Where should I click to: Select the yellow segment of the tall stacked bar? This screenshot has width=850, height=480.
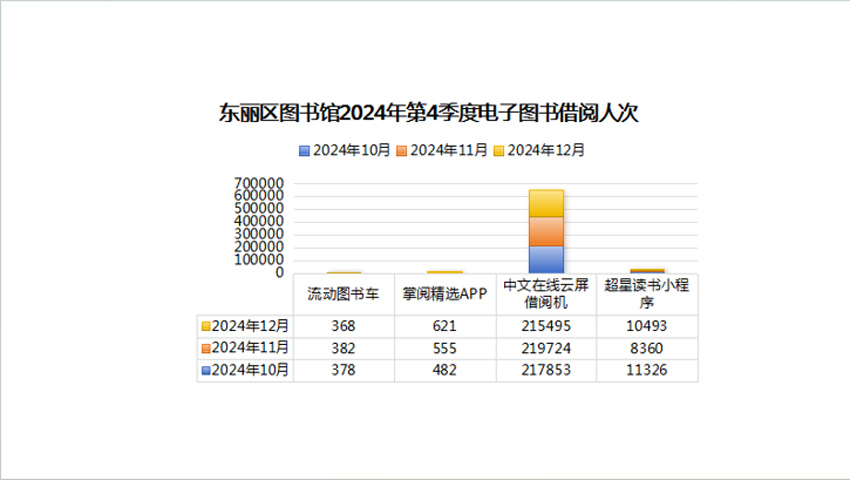tap(546, 203)
